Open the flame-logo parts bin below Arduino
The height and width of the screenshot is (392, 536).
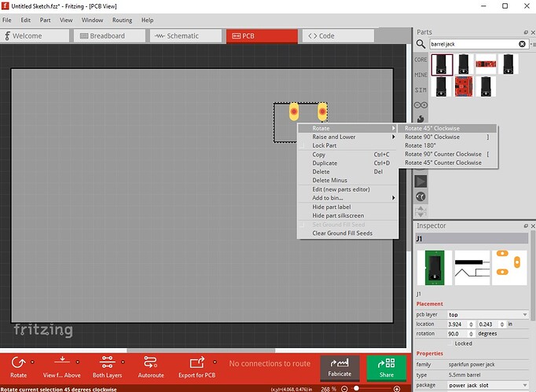click(x=420, y=119)
